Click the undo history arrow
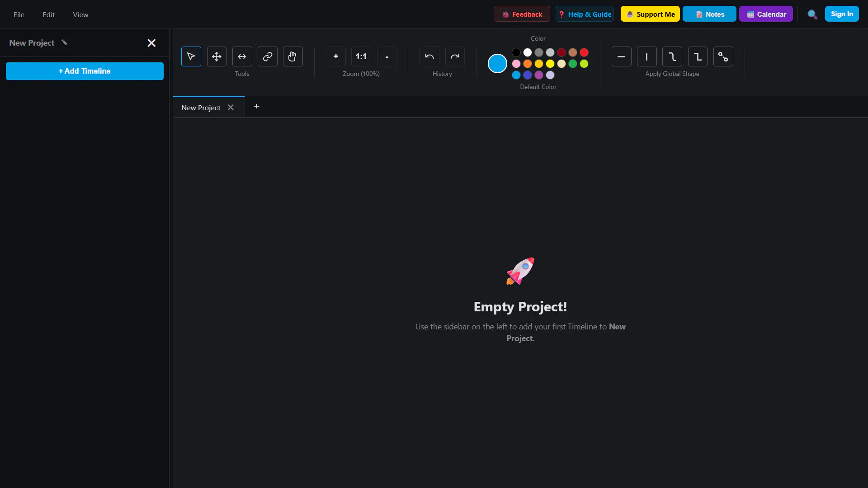 (429, 56)
